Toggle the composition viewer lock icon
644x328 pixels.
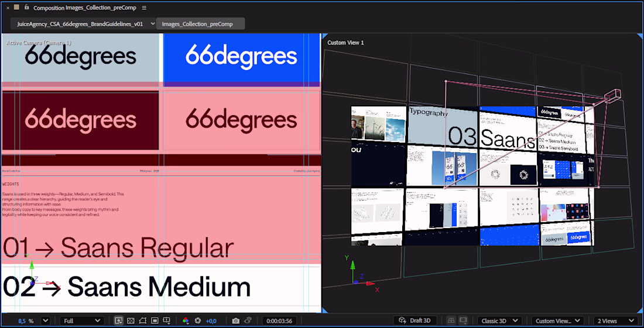26,8
